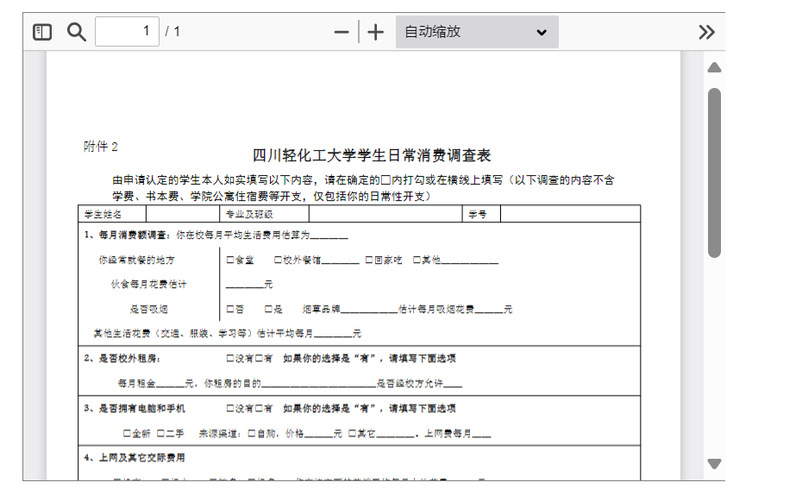Open the tools menu double-chevron
799x495 pixels.
point(706,32)
